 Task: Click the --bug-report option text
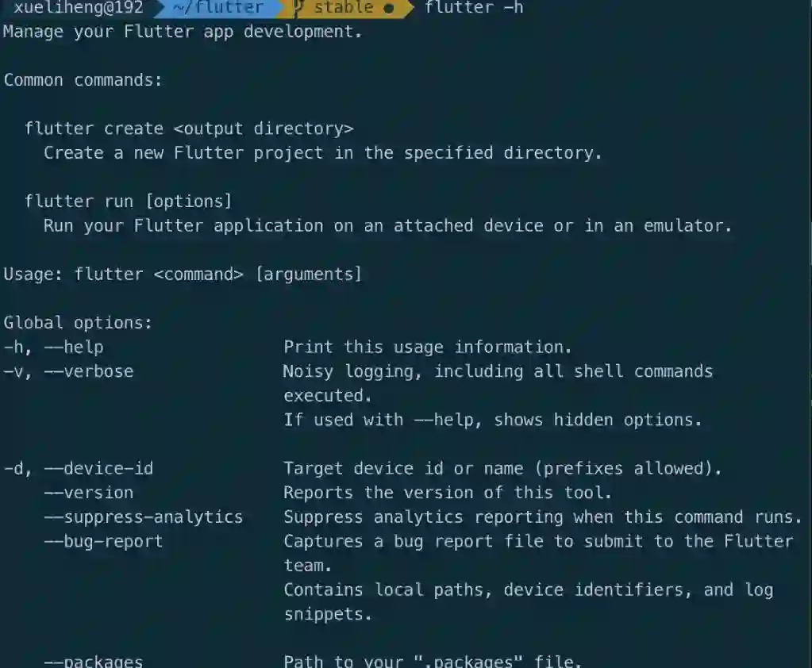103,541
